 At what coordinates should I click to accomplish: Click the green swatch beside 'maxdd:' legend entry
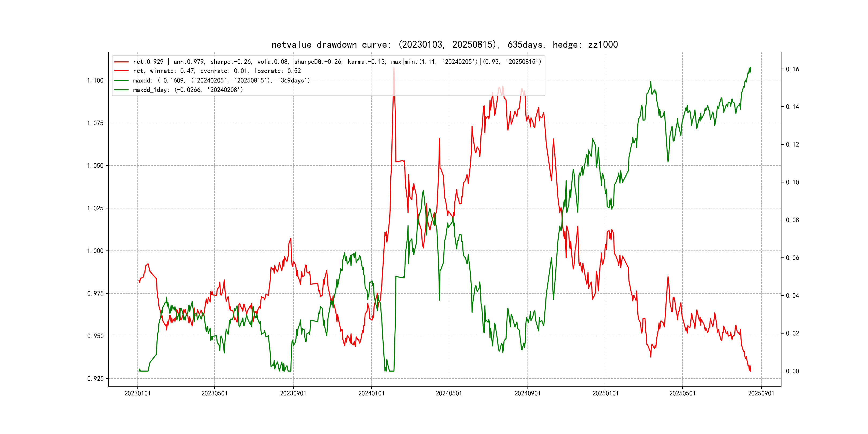pos(121,81)
